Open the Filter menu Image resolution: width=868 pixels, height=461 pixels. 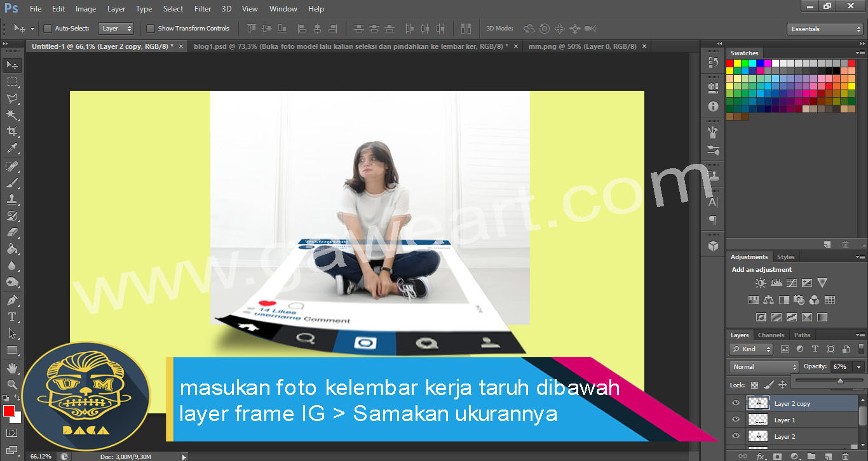(x=202, y=8)
